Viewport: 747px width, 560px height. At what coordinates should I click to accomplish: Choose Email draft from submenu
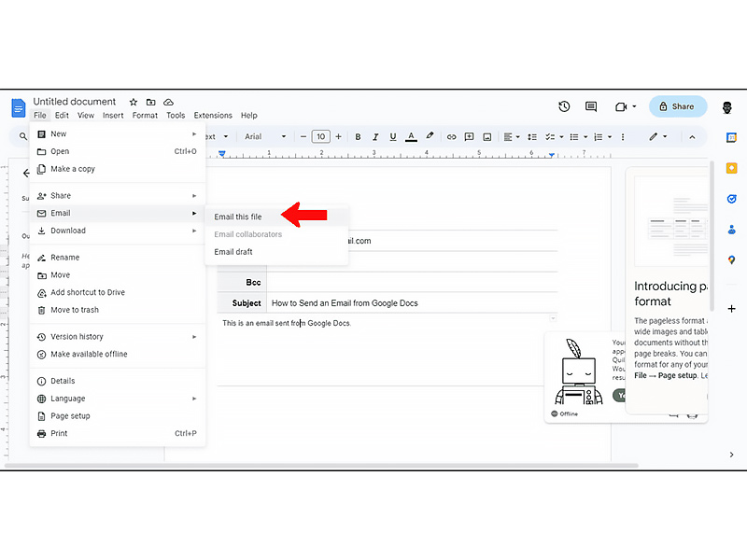click(x=276, y=252)
